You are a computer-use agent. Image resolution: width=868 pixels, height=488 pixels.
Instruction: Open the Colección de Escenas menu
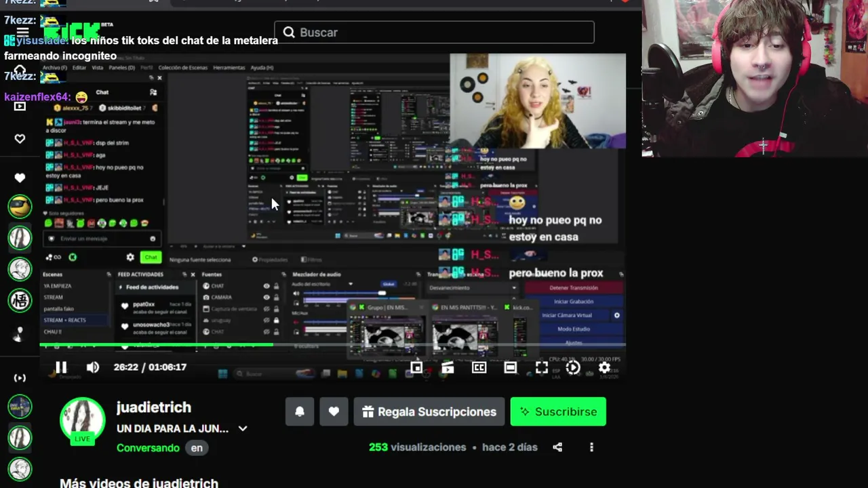click(x=183, y=68)
